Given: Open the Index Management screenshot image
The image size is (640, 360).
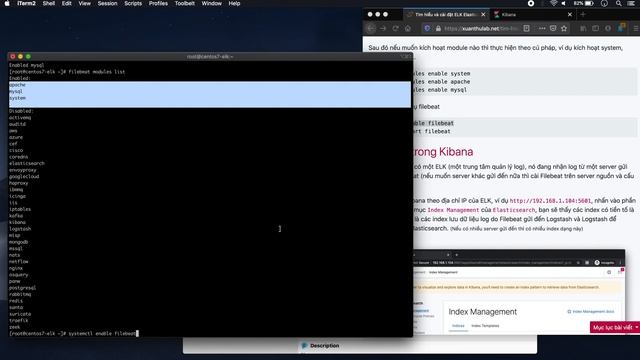Looking at the screenshot, I should click(519, 292).
